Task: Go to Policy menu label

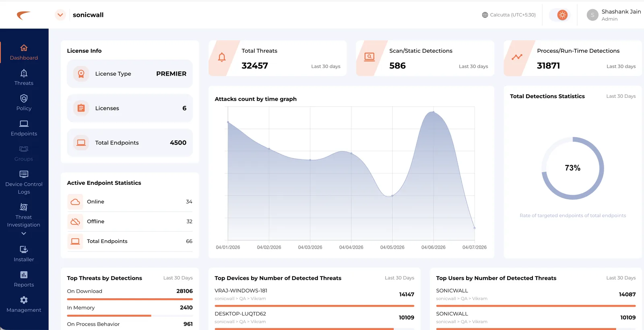Action: (x=24, y=109)
